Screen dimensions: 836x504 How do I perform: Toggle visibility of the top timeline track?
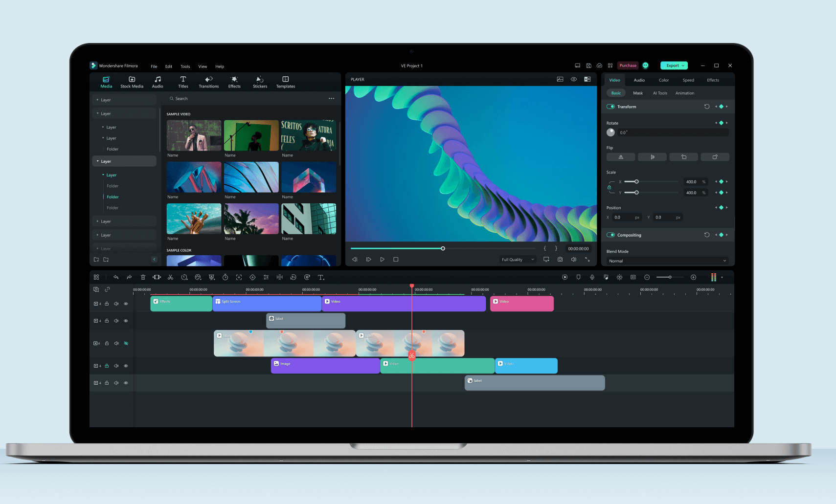pyautogui.click(x=126, y=304)
